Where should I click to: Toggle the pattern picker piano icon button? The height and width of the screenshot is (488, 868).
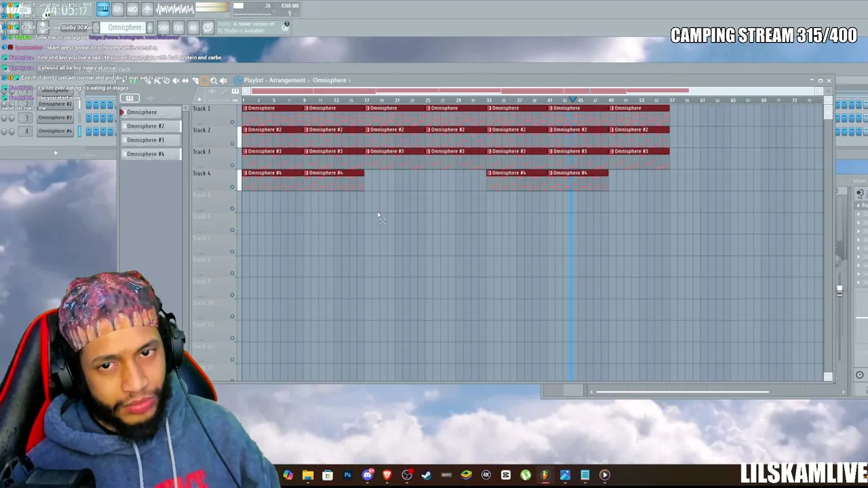click(130, 98)
